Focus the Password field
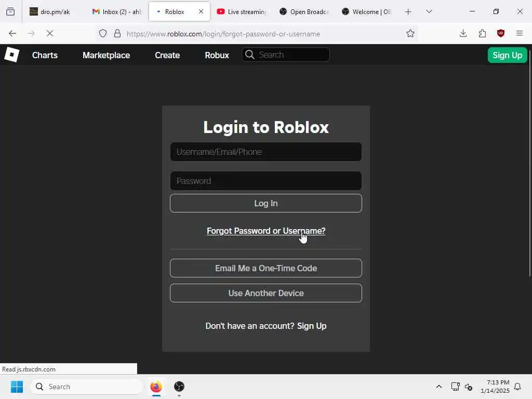The image size is (532, 399). [266, 181]
